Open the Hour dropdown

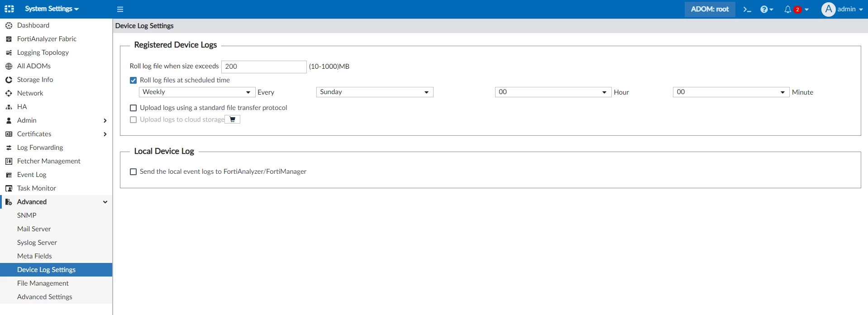pos(553,92)
